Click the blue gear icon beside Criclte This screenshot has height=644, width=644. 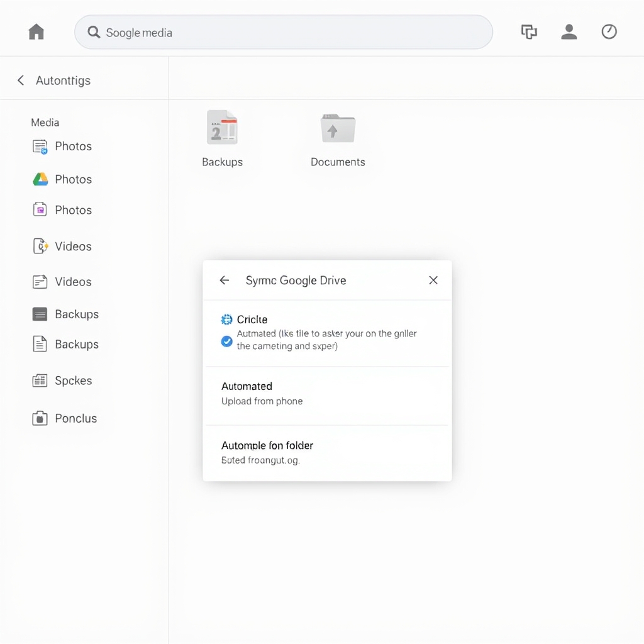pyautogui.click(x=226, y=319)
